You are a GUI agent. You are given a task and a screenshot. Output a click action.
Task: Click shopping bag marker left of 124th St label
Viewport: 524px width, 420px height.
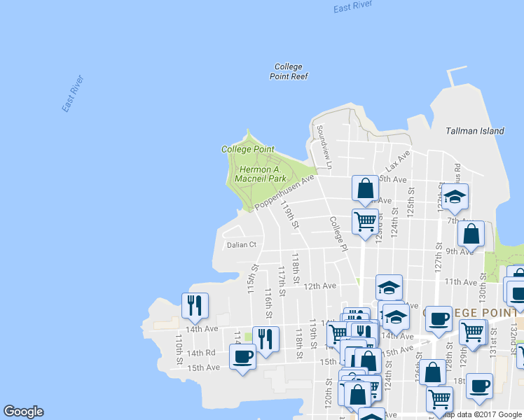pos(368,362)
